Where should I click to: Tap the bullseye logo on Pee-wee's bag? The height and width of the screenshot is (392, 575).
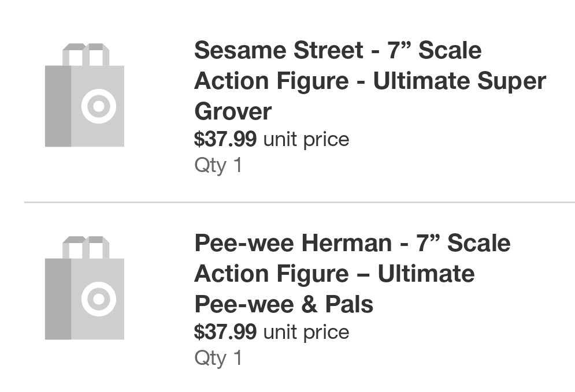pyautogui.click(x=98, y=299)
